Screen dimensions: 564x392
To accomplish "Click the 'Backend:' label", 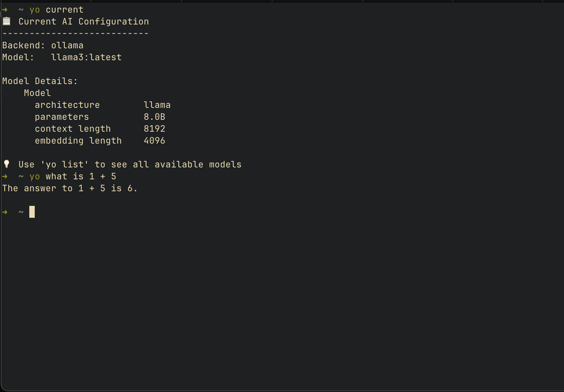I will (x=23, y=46).
